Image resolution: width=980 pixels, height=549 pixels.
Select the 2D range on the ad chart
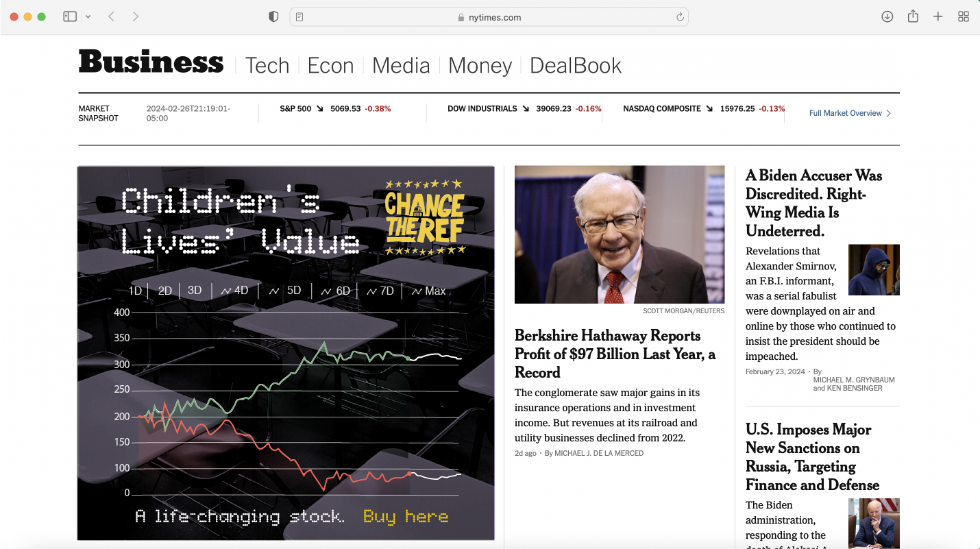(165, 291)
